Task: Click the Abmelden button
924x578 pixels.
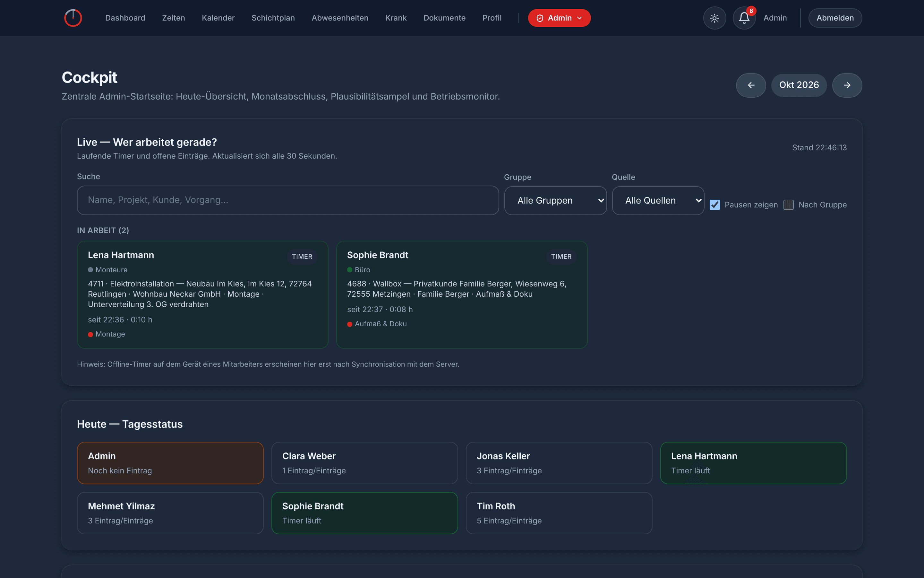Action: pyautogui.click(x=835, y=18)
